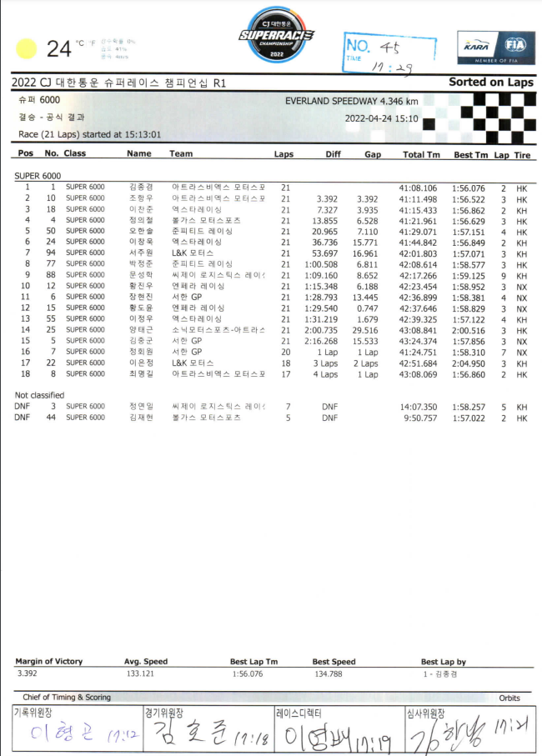Viewport: 542px width, 756px height.
Task: Click the blue handwritten signature timed 17:12
Action: pyautogui.click(x=84, y=733)
